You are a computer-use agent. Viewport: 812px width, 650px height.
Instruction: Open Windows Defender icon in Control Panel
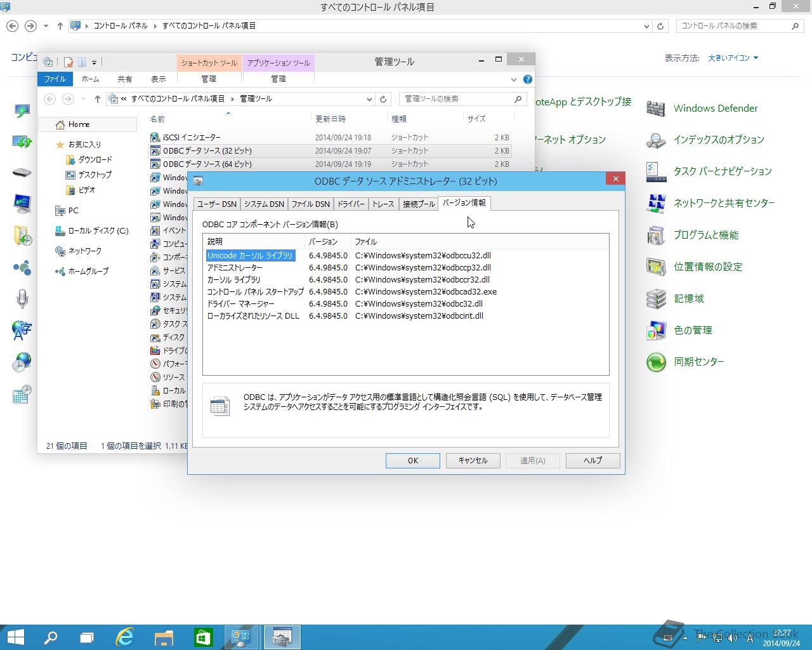pyautogui.click(x=702, y=109)
